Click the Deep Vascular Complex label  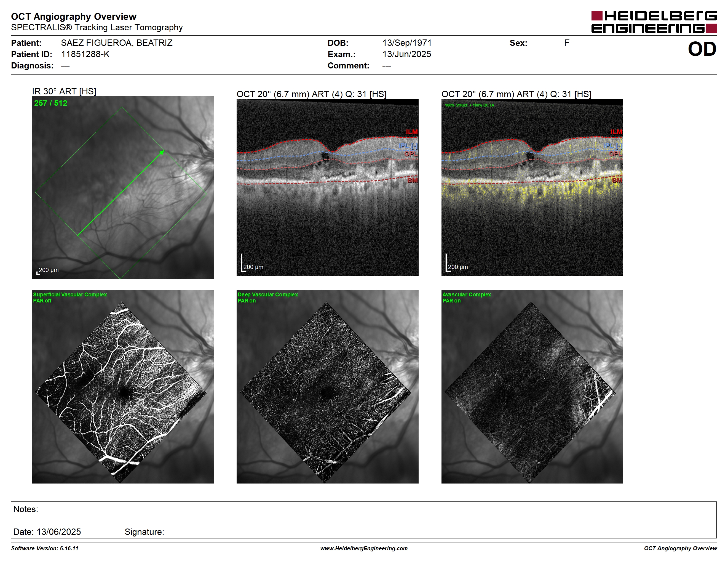(x=268, y=294)
